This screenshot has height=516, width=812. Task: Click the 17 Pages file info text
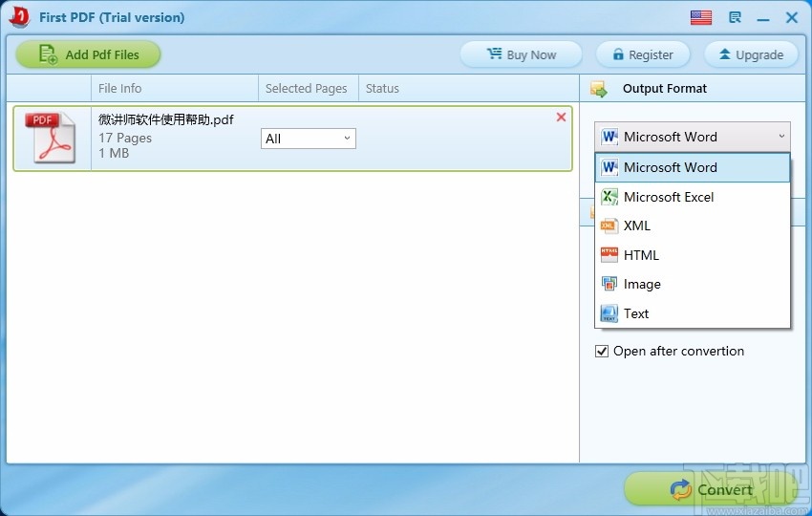tap(125, 138)
